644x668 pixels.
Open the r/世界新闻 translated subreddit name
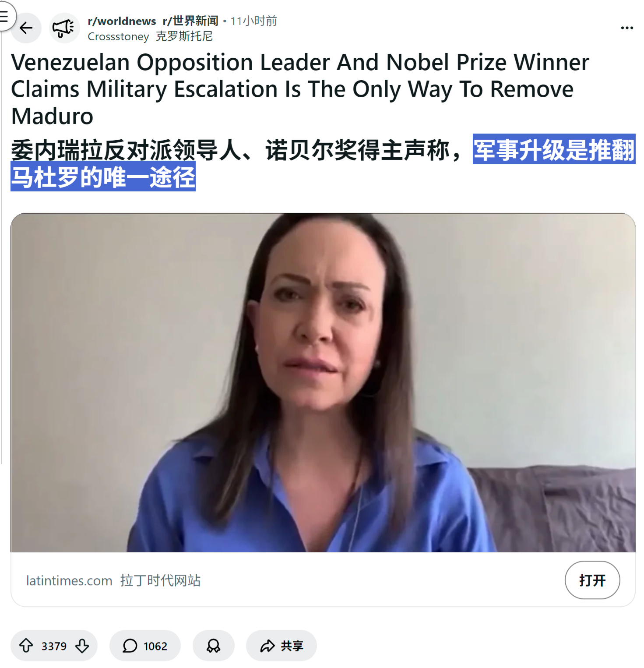point(190,21)
